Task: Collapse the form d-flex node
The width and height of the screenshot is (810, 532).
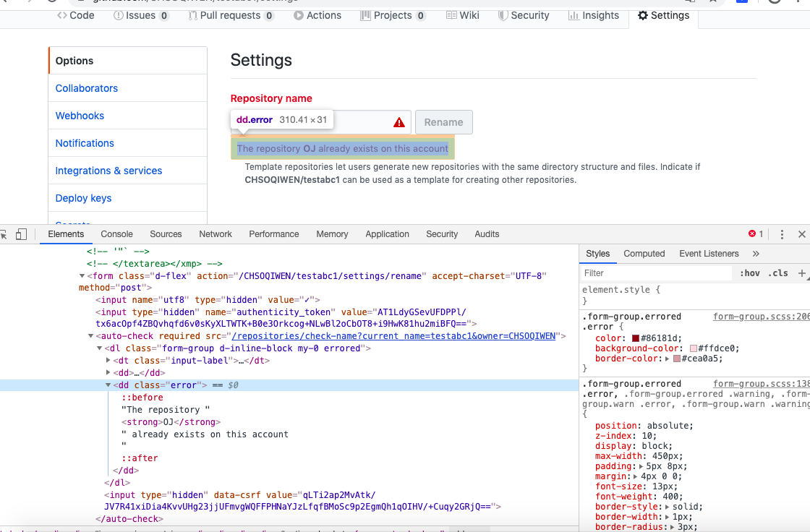Action: [x=82, y=276]
